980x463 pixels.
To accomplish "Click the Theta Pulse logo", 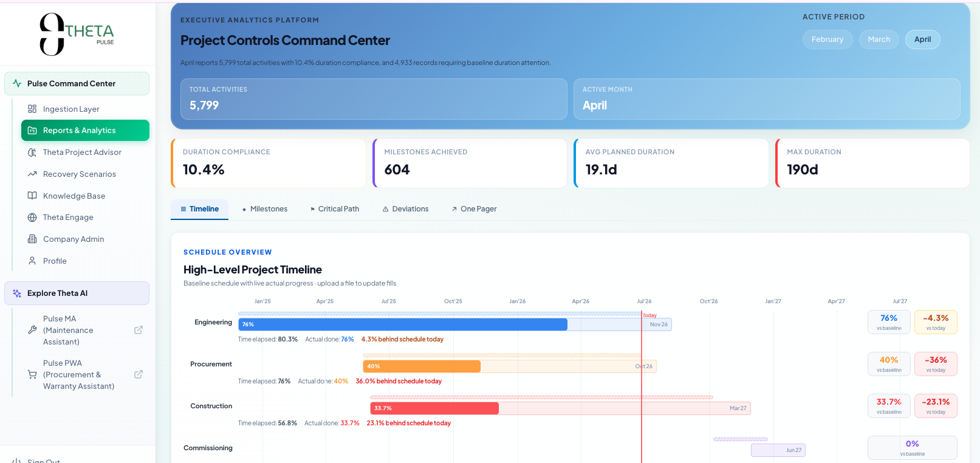I will (77, 34).
